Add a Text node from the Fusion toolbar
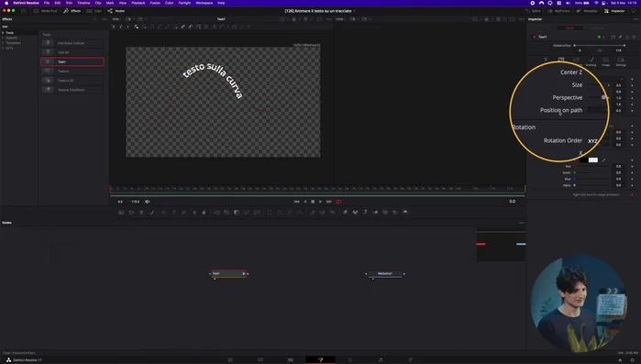Viewport: 641px width, 364px height. pyautogui.click(x=141, y=213)
